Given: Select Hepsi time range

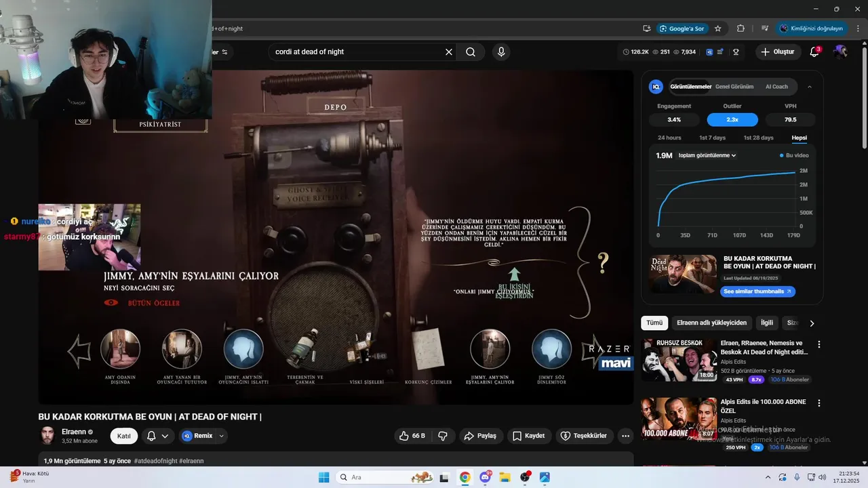Looking at the screenshot, I should [x=800, y=138].
